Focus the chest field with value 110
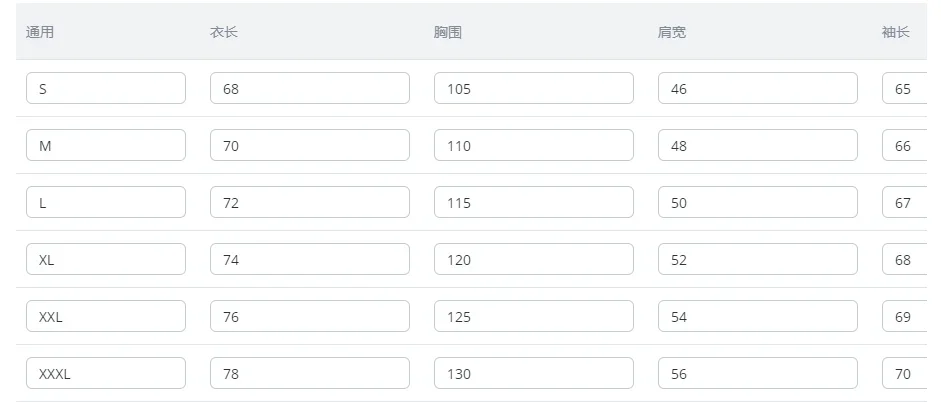The image size is (941, 402). (x=533, y=145)
